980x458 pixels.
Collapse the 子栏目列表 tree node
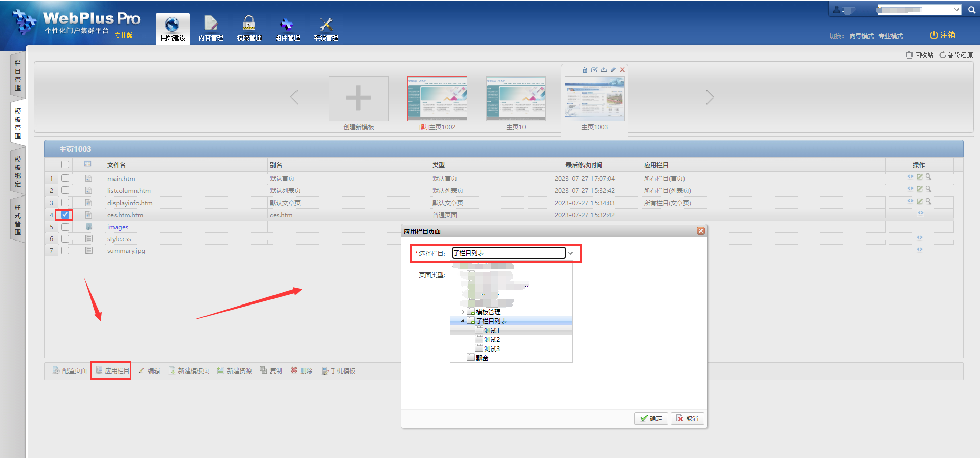pos(463,321)
